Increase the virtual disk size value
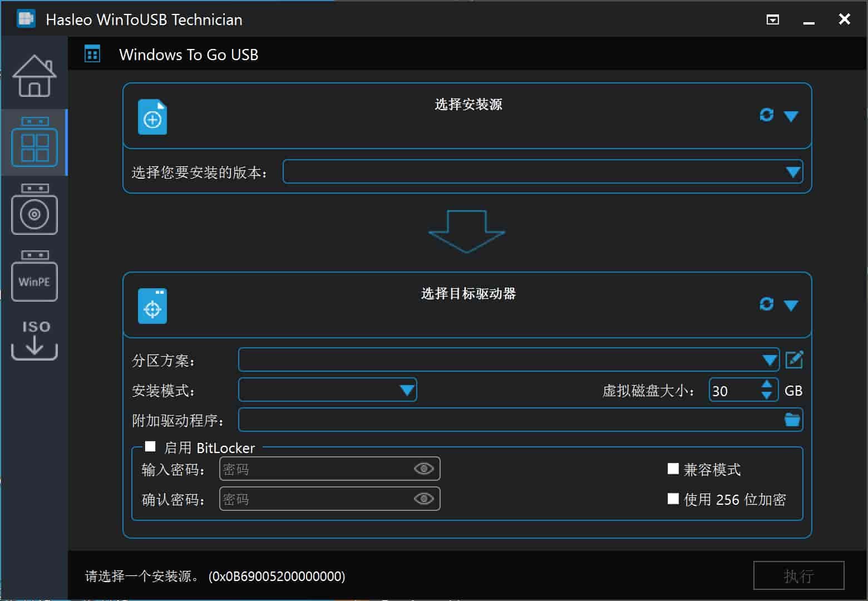Viewport: 868px width, 601px height. coord(767,384)
